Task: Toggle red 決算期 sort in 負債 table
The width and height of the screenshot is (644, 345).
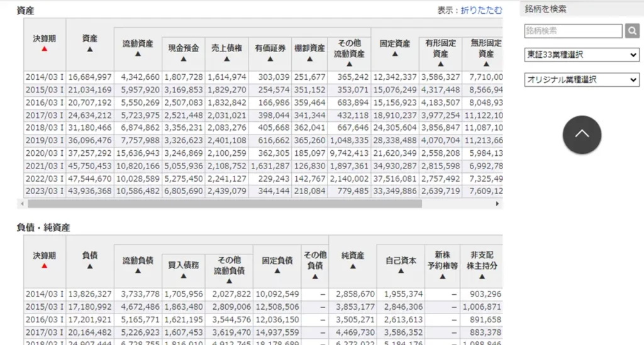Action: [x=44, y=266]
